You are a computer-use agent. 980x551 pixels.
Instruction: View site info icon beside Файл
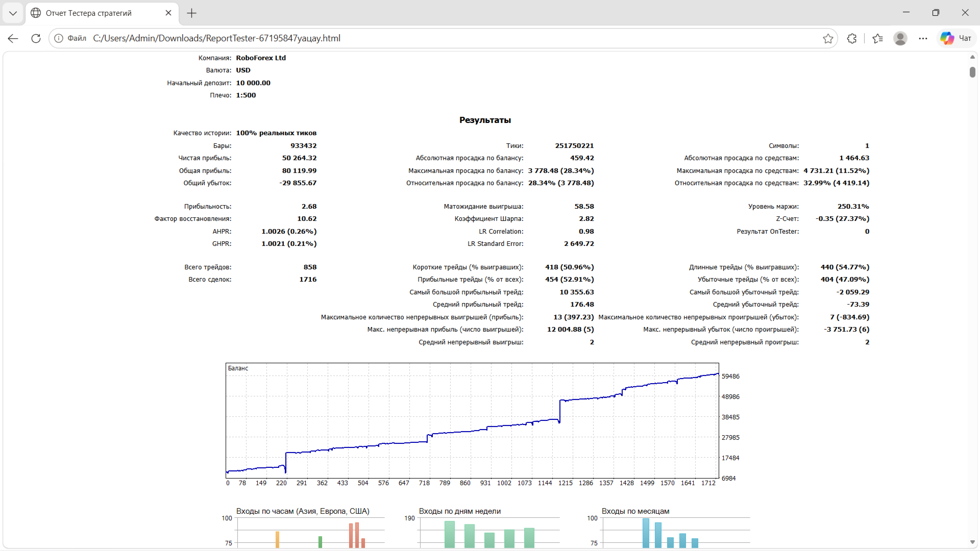point(59,38)
